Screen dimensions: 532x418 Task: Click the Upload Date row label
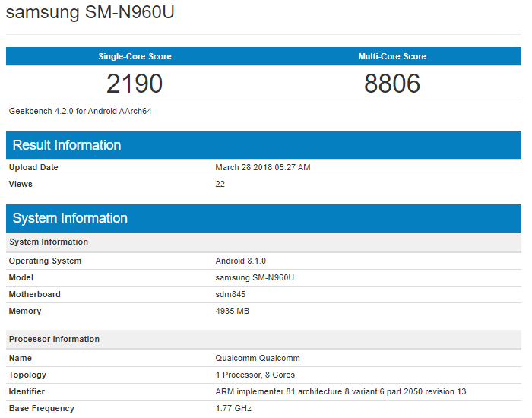(33, 167)
